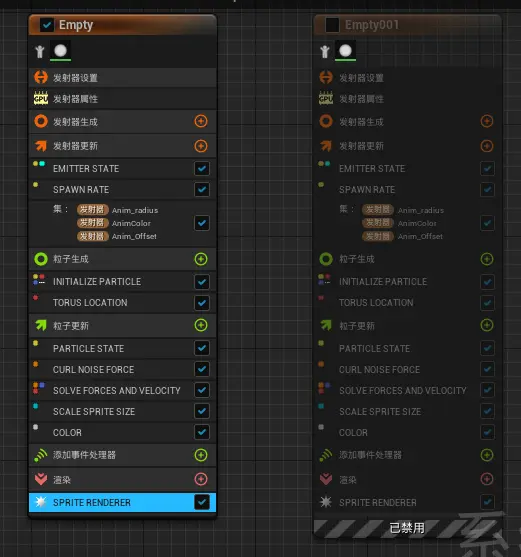Select INITIALIZE PARTICLE in Empty001 emitter
Image resolution: width=521 pixels, height=557 pixels.
408,282
